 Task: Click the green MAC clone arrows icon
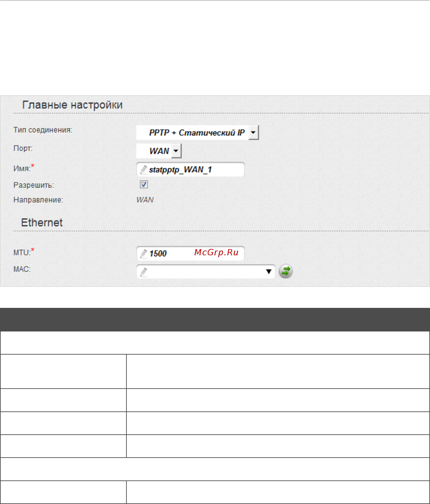point(286,271)
